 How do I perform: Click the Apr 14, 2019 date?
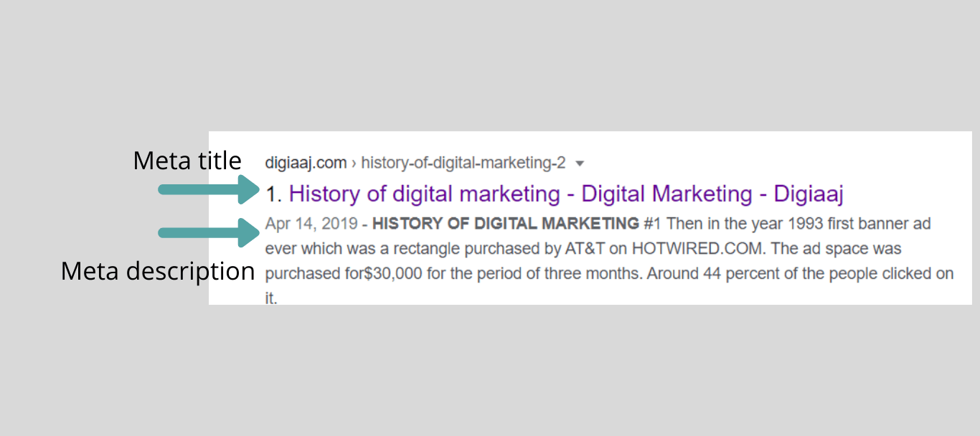pos(311,224)
